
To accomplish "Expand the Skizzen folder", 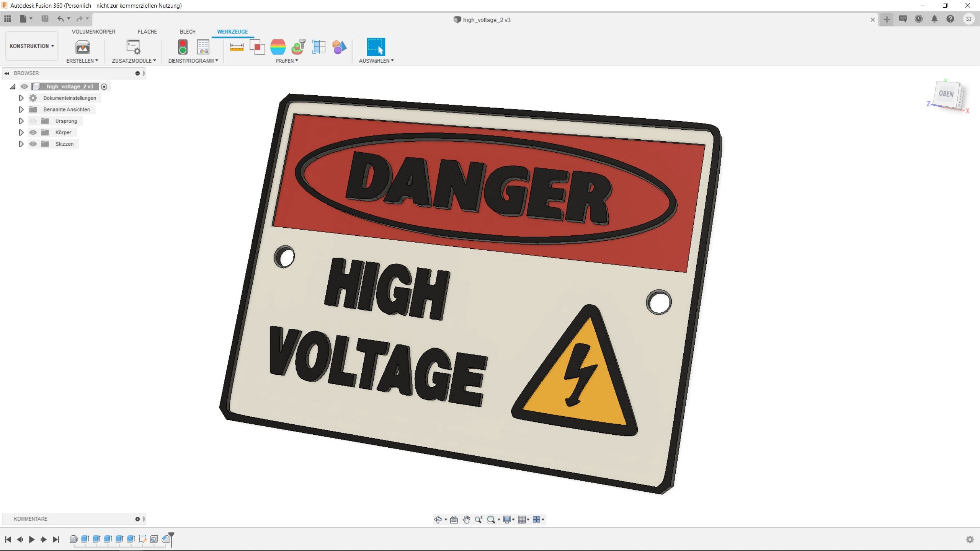I will (x=21, y=144).
